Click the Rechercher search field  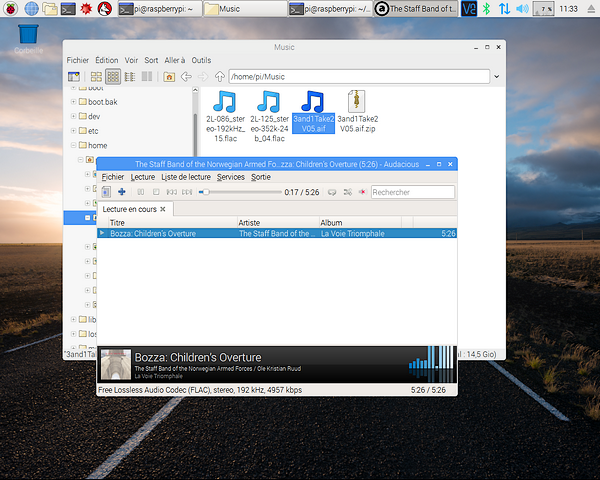coord(413,192)
